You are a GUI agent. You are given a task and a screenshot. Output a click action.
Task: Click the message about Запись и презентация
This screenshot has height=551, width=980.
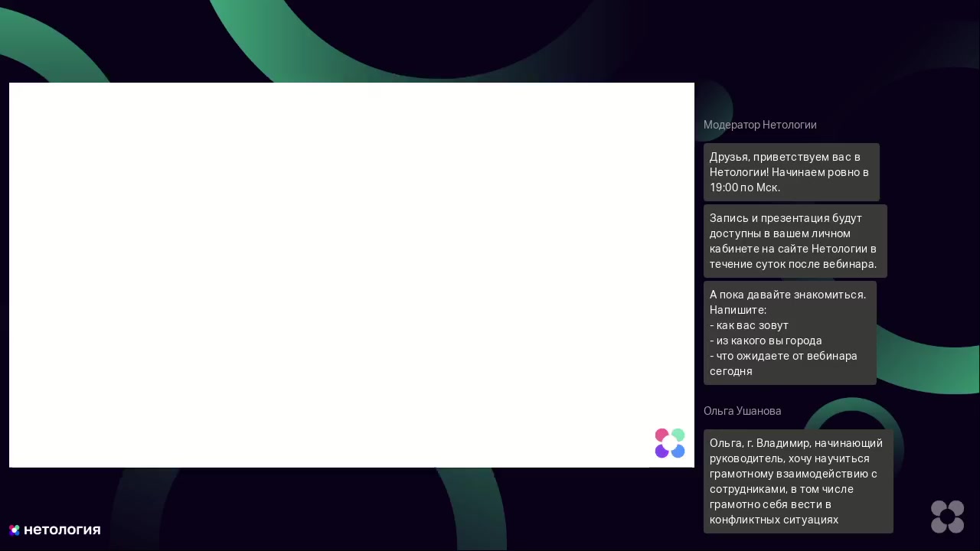pyautogui.click(x=795, y=241)
